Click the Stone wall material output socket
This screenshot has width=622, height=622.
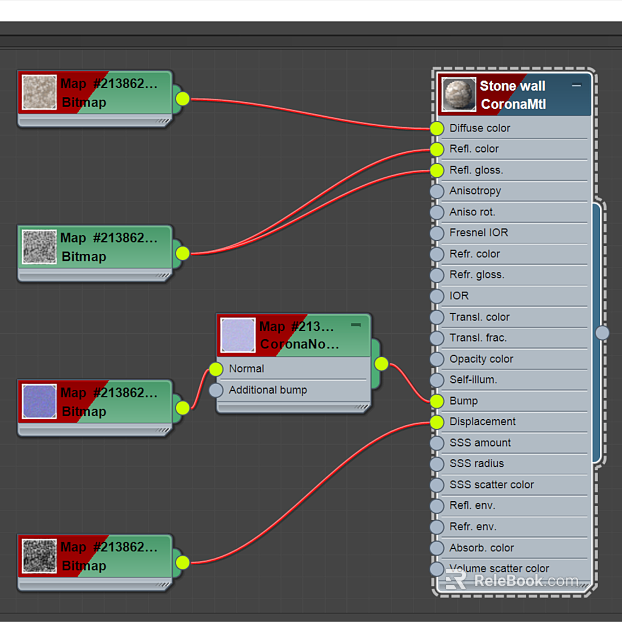[x=602, y=333]
